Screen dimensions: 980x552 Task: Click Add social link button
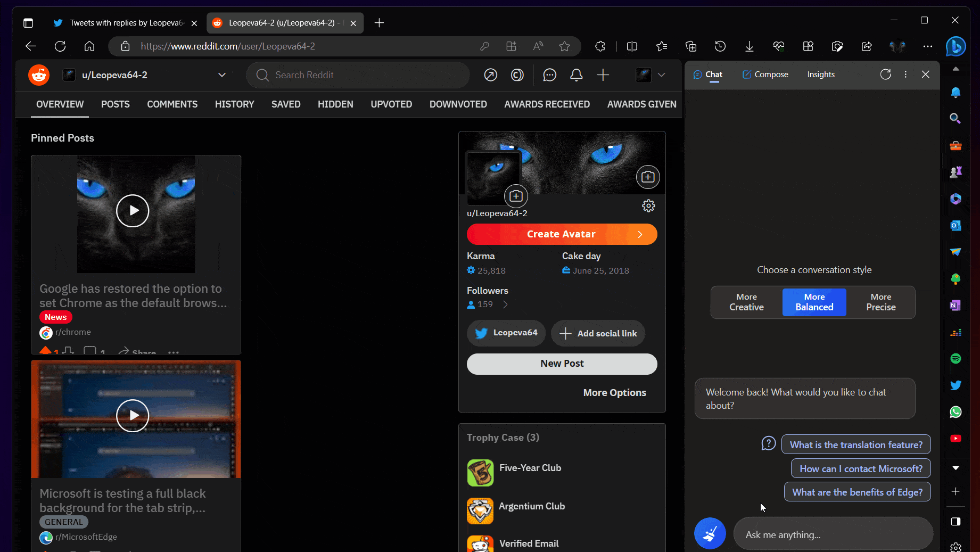click(598, 333)
